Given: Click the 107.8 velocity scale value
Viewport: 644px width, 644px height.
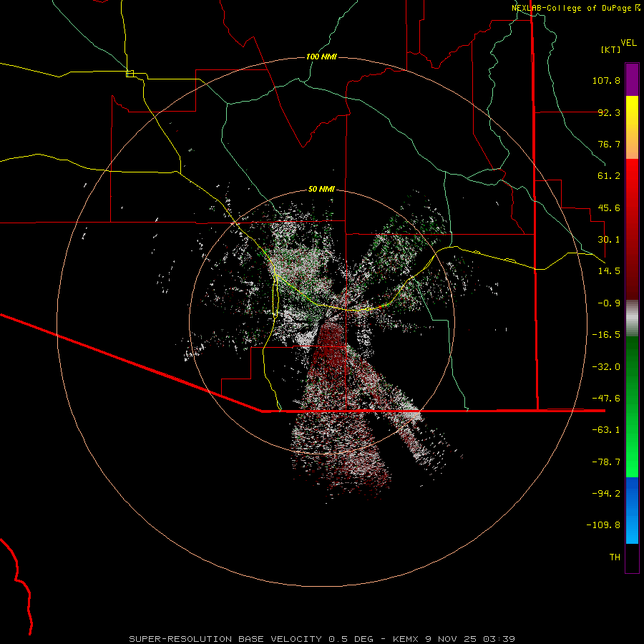Looking at the screenshot, I should coord(606,80).
